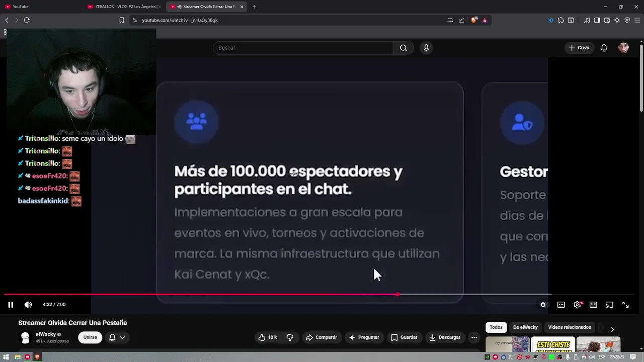Open the Leo AI sparkle icon
Screen dimensions: 644x362
point(617,20)
